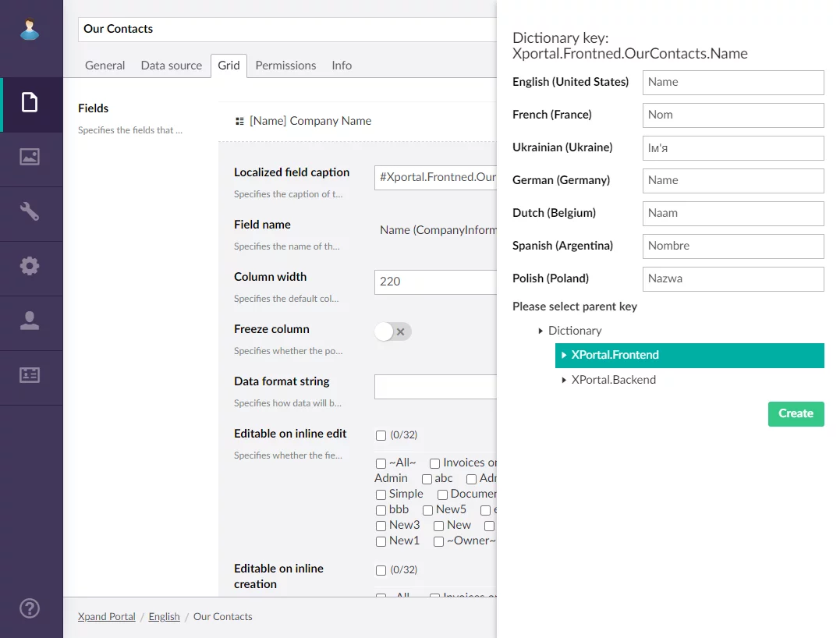
Task: Open the contact card sidebar icon
Action: tap(30, 375)
